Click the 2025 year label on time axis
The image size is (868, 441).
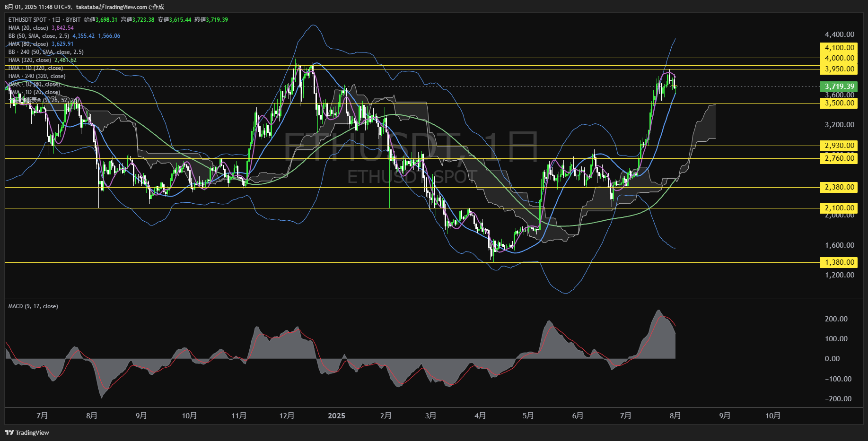[336, 416]
